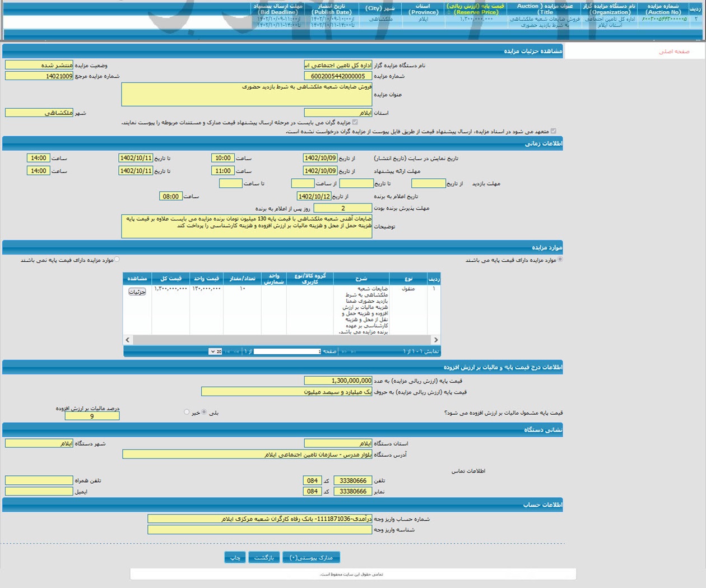The height and width of the screenshot is (588, 706).
Task: Sort by the Reserve Price column icon
Action: click(448, 12)
